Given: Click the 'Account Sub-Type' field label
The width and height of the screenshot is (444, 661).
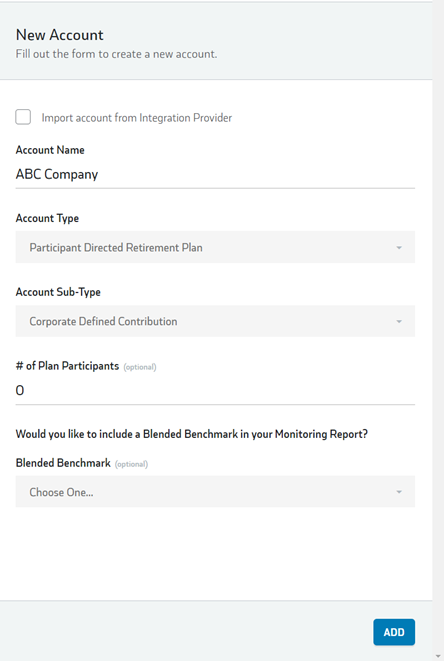Looking at the screenshot, I should pyautogui.click(x=58, y=292).
